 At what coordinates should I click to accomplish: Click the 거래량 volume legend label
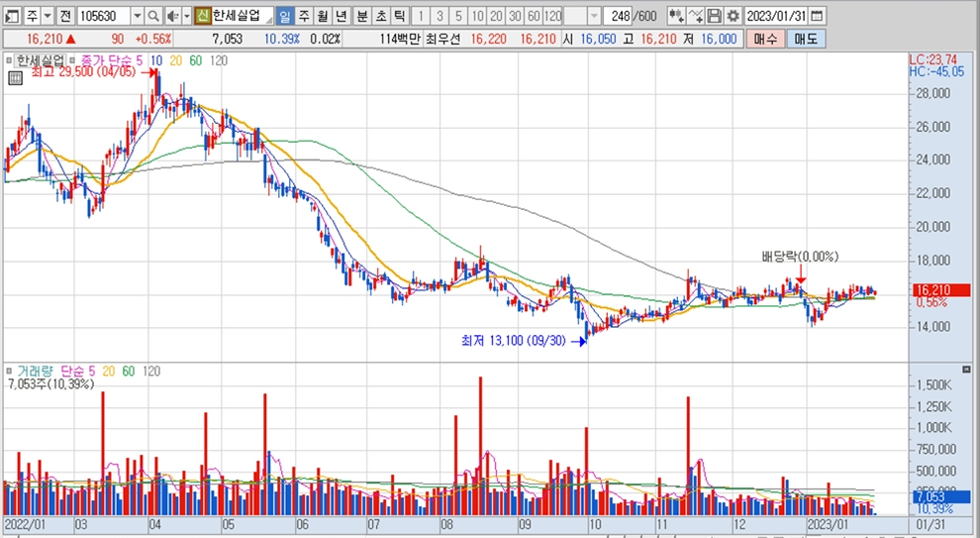pyautogui.click(x=35, y=371)
